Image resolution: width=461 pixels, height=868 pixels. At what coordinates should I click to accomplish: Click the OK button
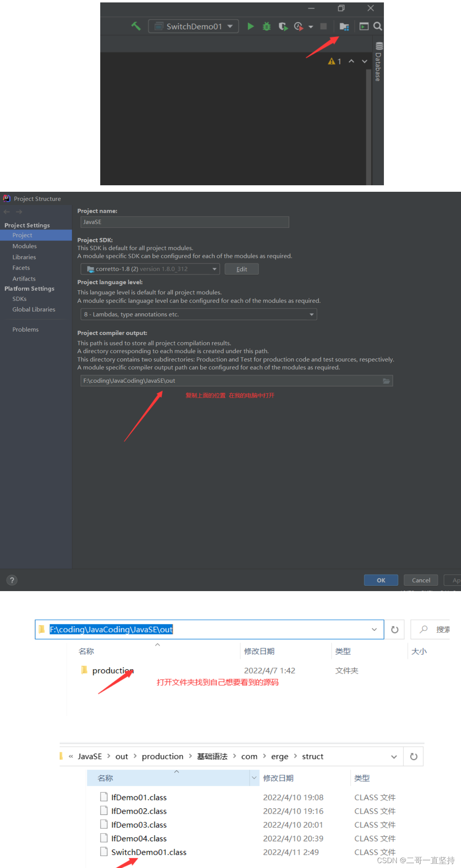[x=381, y=580]
